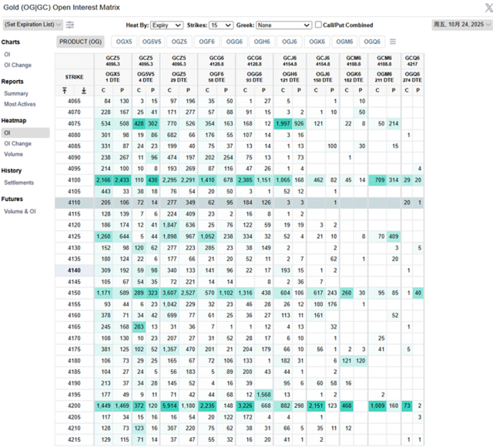Click the highlighted 4110 strike row cell
This screenshot has width=493, height=448.
pyautogui.click(x=75, y=202)
